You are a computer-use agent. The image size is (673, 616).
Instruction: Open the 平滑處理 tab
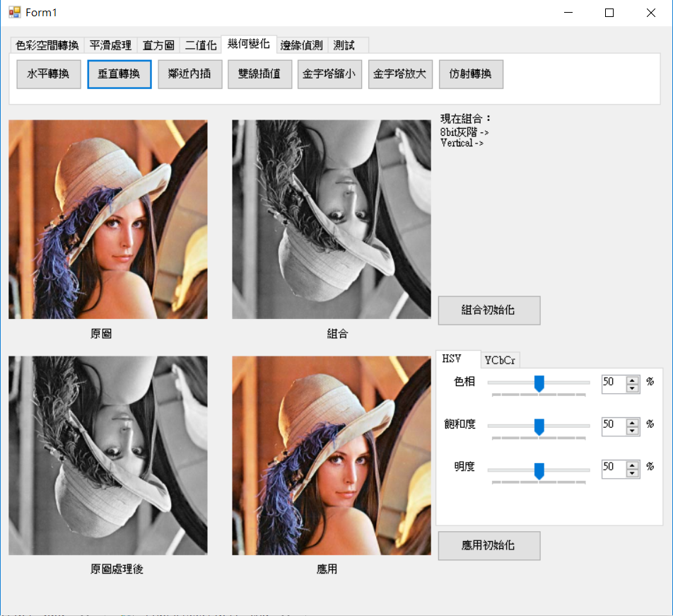(x=110, y=45)
